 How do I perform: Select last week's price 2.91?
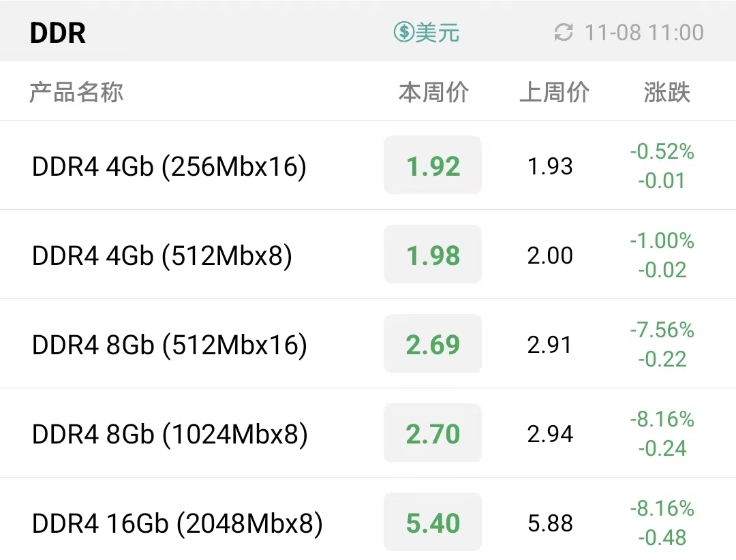click(550, 345)
